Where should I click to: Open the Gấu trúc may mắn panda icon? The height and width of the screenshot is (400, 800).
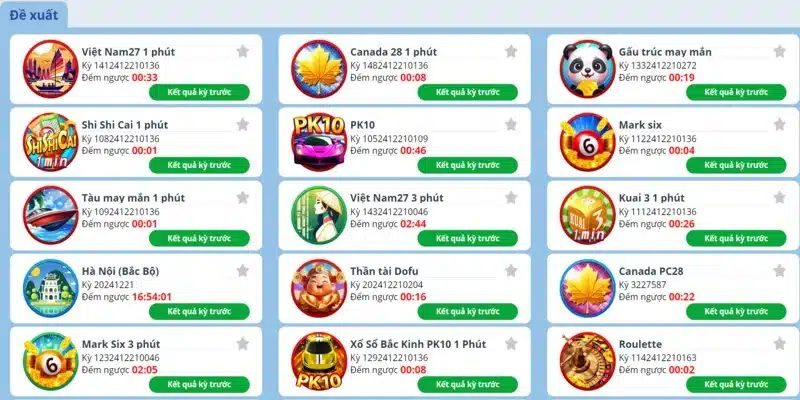click(x=587, y=69)
